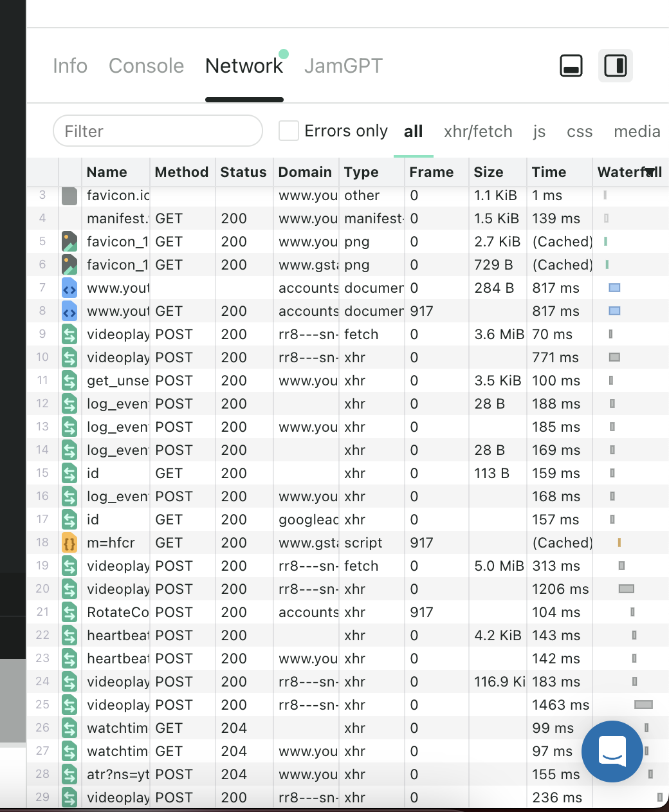Select waterfall bar of row 25
Viewport: 669px width, 812px height.
click(x=643, y=705)
